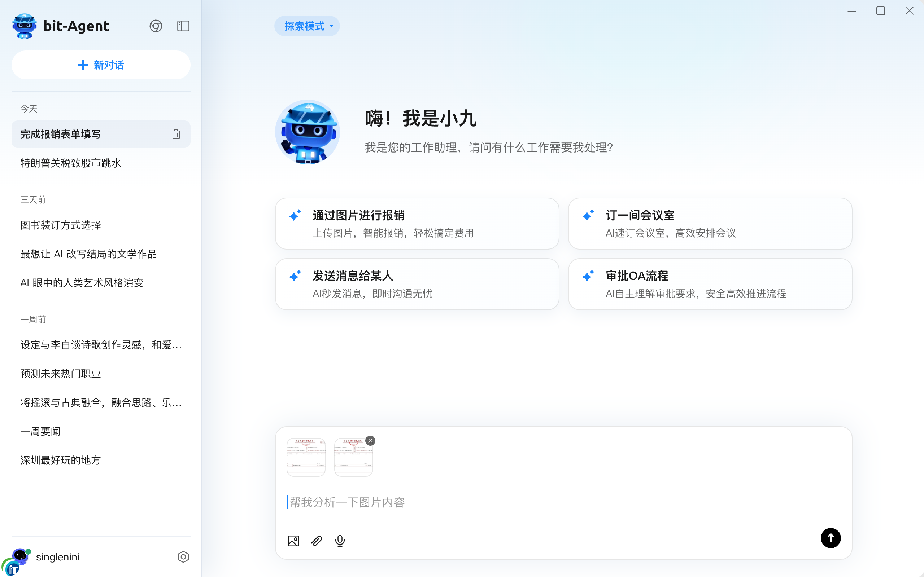Screen dimensions: 924x577
Task: Start a 新对话 conversation
Action: pyautogui.click(x=101, y=65)
